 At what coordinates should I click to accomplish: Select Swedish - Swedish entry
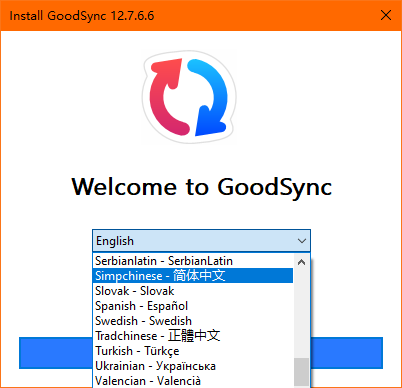point(193,321)
